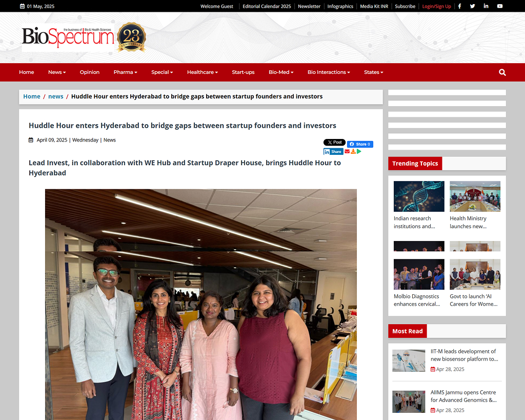Open Molbio Diagnostics article thumbnail
Image resolution: width=525 pixels, height=420 pixels.
[x=419, y=274]
